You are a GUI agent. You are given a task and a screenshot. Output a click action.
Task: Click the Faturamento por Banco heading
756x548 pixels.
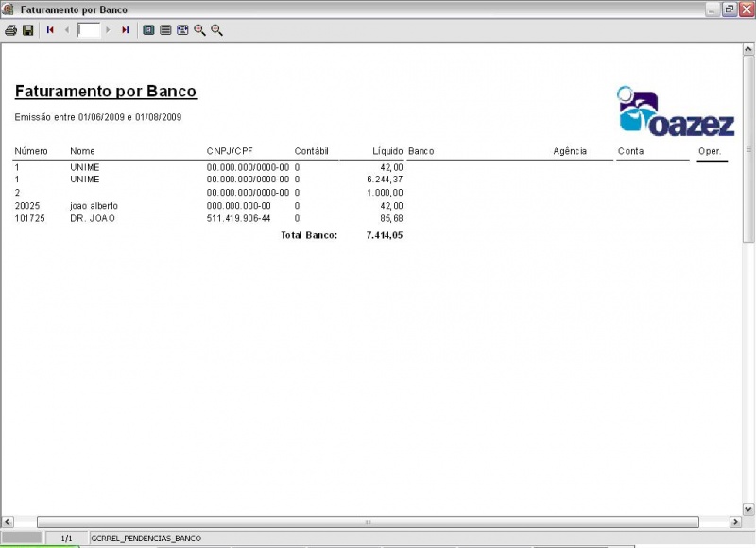106,91
